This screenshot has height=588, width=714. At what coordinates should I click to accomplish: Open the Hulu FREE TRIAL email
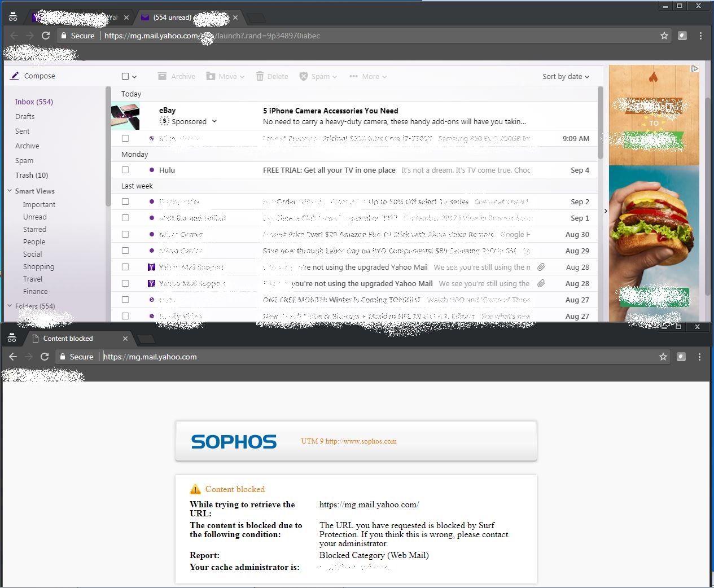click(354, 170)
